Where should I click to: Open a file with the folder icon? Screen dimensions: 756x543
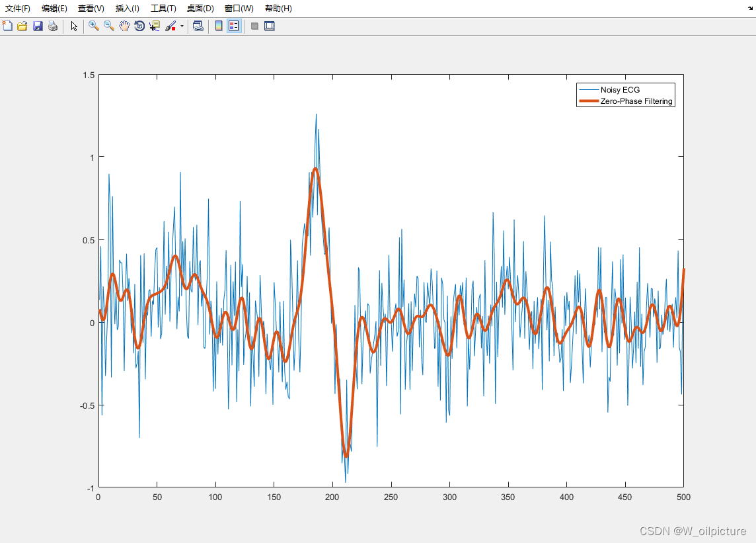[22, 26]
